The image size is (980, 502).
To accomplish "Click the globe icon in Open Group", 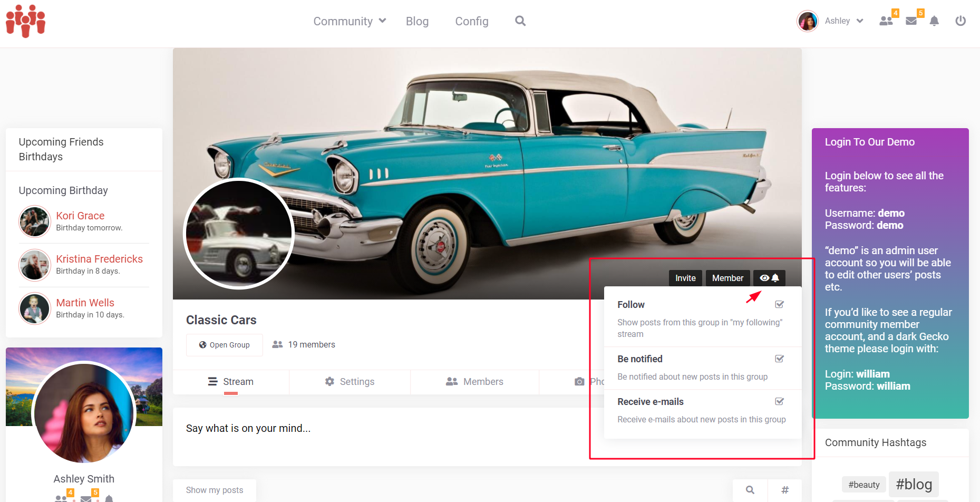I will pos(202,345).
